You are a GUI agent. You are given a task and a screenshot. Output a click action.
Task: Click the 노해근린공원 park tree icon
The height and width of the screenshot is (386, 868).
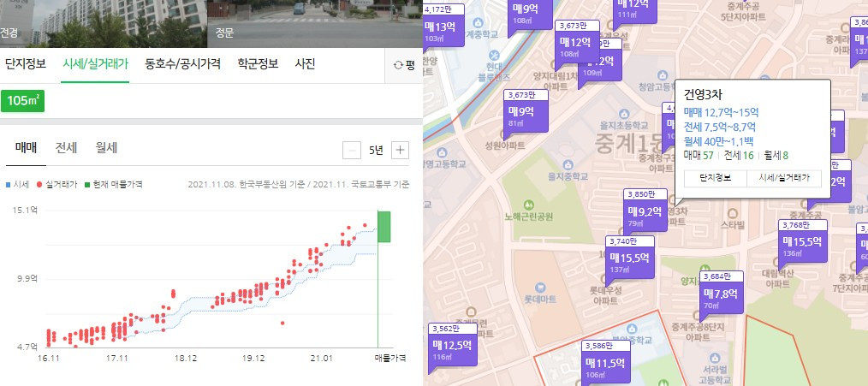click(x=528, y=205)
